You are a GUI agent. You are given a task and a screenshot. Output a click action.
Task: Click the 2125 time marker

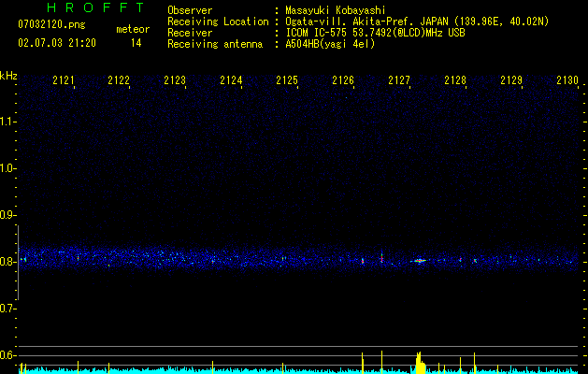[287, 79]
